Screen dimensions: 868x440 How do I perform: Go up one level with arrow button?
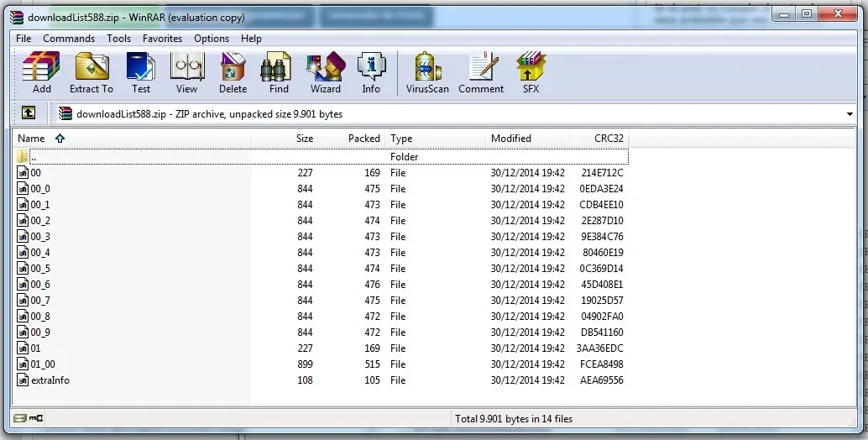pos(29,113)
